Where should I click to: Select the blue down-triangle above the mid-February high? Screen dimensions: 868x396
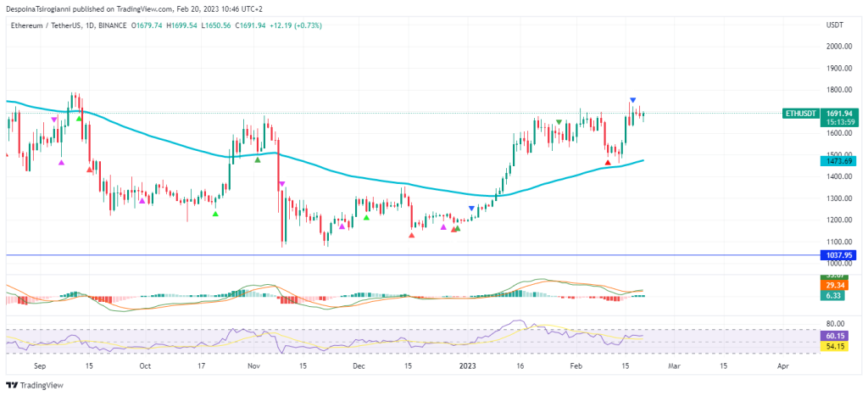point(632,101)
